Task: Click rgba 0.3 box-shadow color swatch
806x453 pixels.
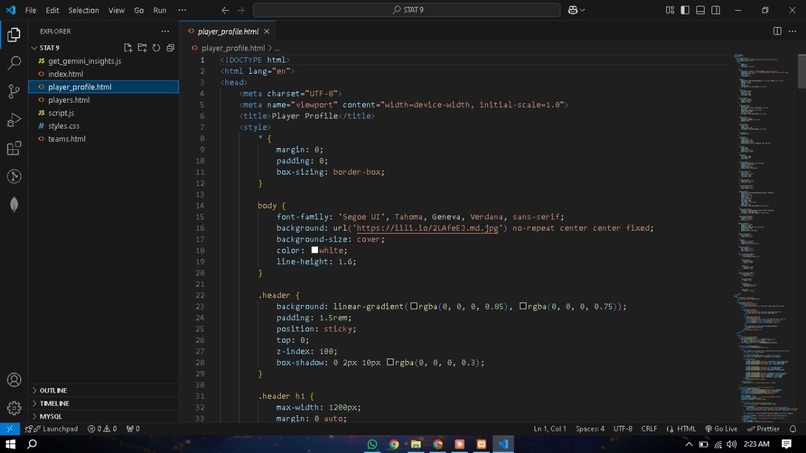Action: pos(390,362)
